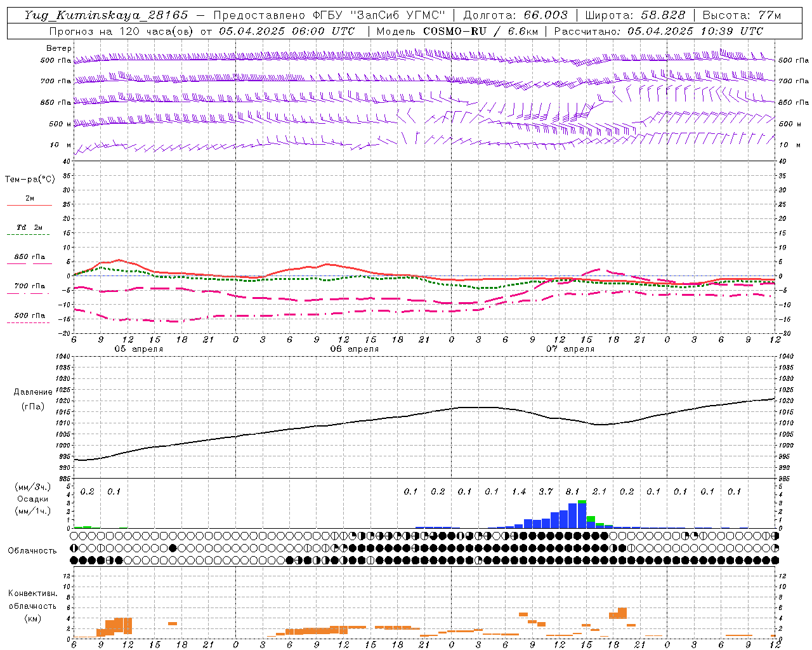Click the 3.7 three-hour precipitation value
812x650 pixels.
click(546, 492)
